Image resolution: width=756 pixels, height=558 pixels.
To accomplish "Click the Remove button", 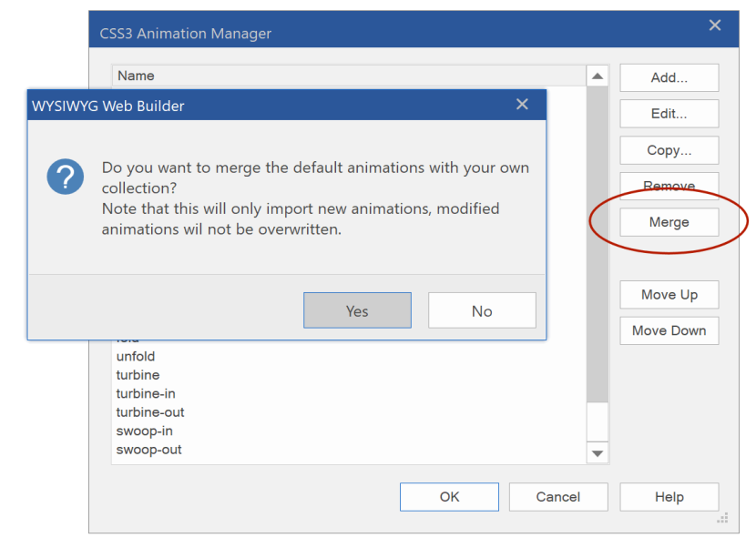I will [669, 186].
